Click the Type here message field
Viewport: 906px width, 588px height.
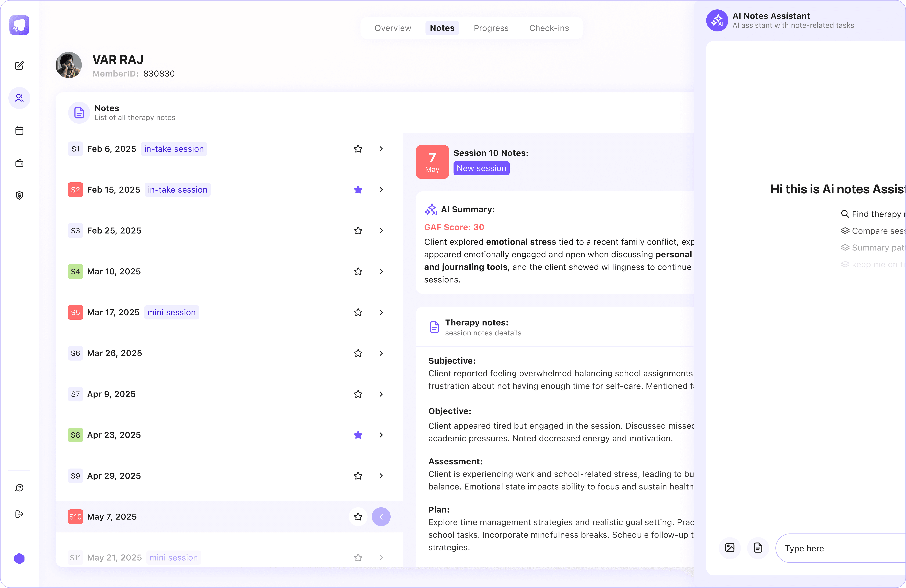tap(837, 548)
